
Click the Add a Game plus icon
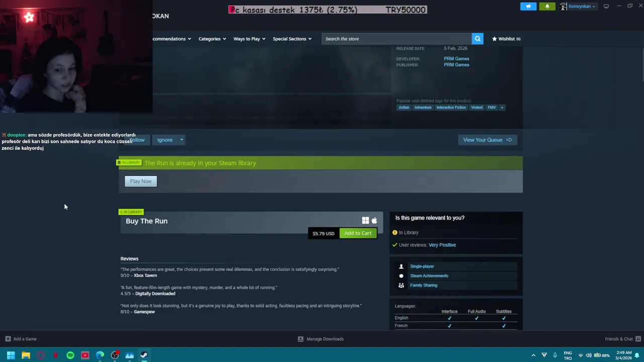(x=8, y=339)
